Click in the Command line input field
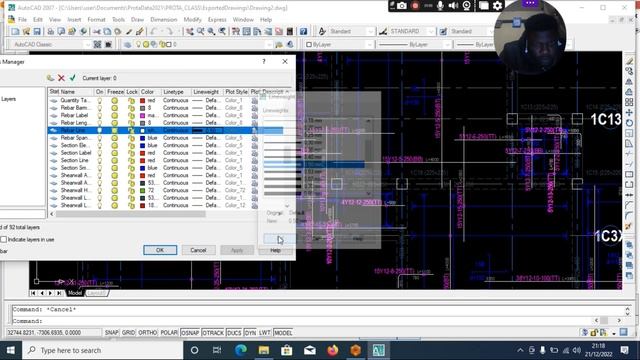The height and width of the screenshot is (360, 640). pyautogui.click(x=302, y=321)
